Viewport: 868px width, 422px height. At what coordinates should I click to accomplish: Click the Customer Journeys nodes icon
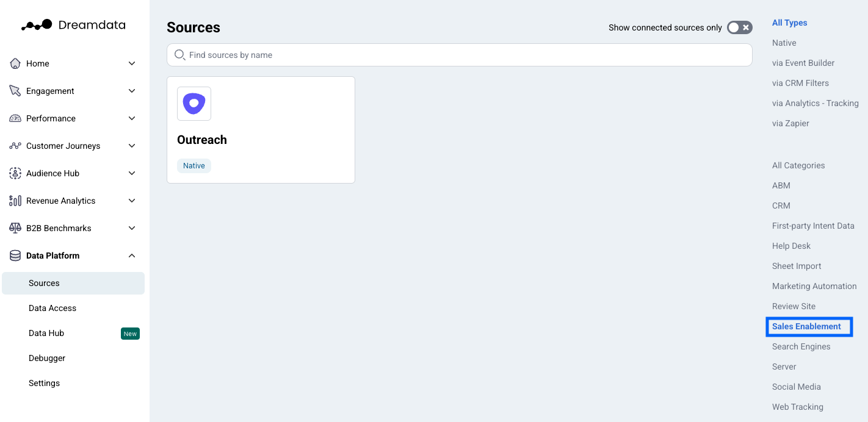[15, 146]
